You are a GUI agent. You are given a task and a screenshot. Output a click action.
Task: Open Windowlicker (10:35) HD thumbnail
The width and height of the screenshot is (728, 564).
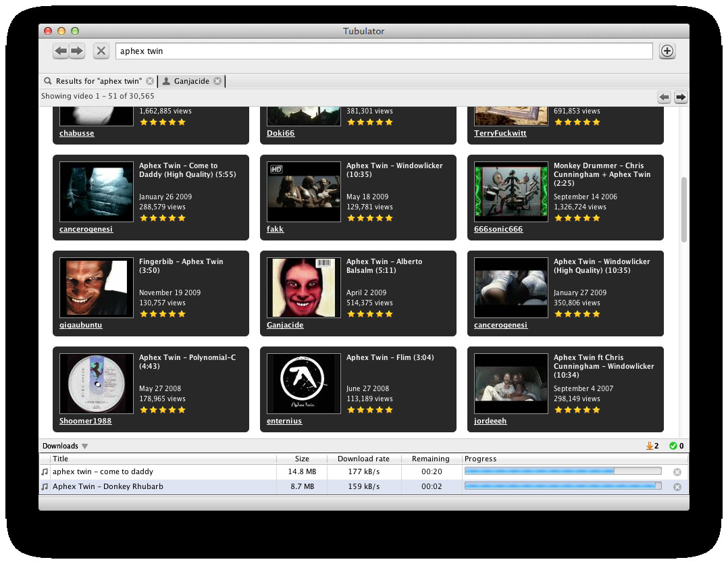click(x=304, y=192)
